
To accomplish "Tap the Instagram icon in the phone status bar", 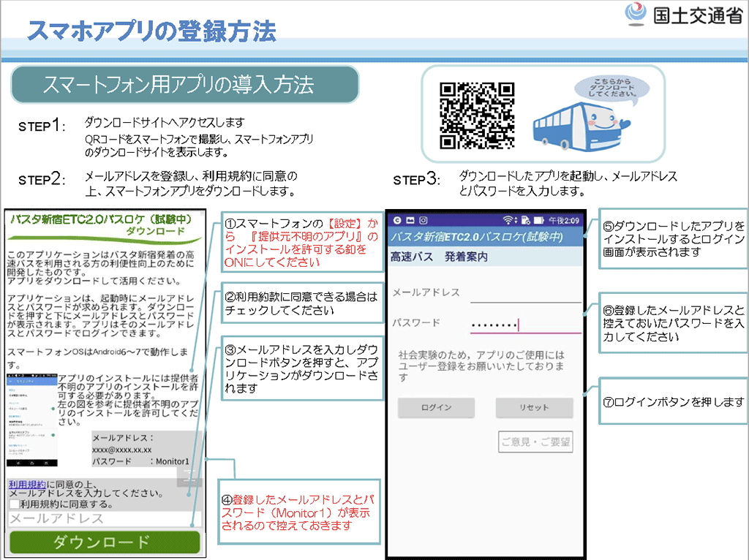I will click(x=424, y=220).
